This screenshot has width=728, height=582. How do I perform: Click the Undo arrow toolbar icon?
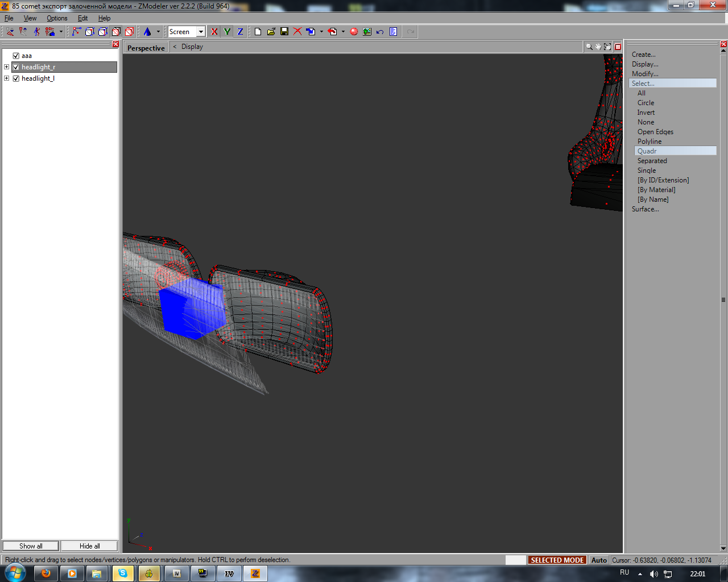coord(380,32)
